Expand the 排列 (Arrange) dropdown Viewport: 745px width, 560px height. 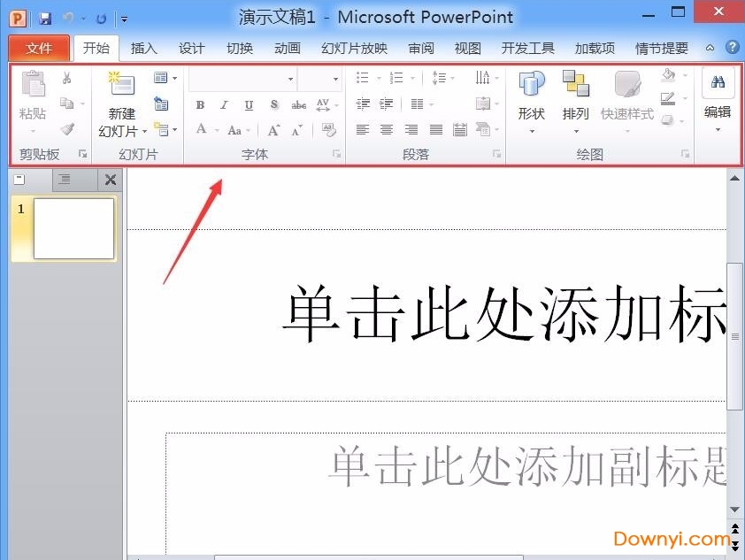tap(577, 131)
